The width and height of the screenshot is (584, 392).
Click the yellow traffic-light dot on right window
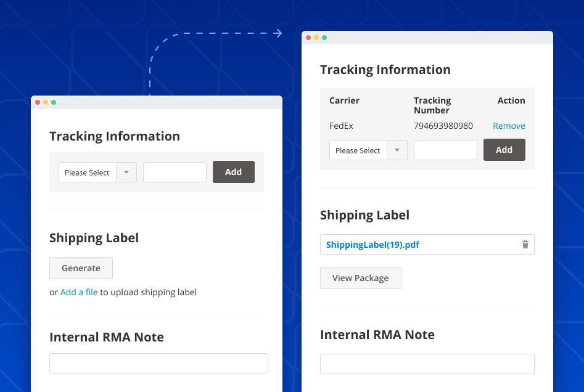(316, 37)
